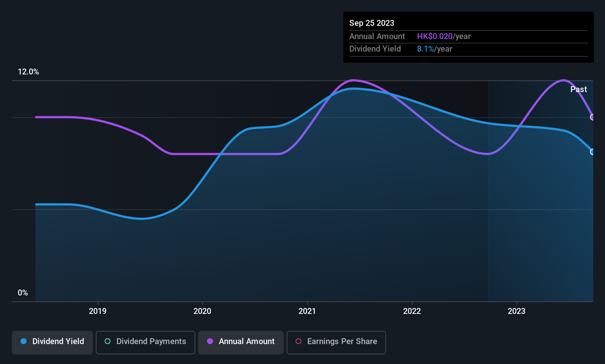The width and height of the screenshot is (605, 364).
Task: Click the 2022 x-axis label
Action: pos(412,311)
